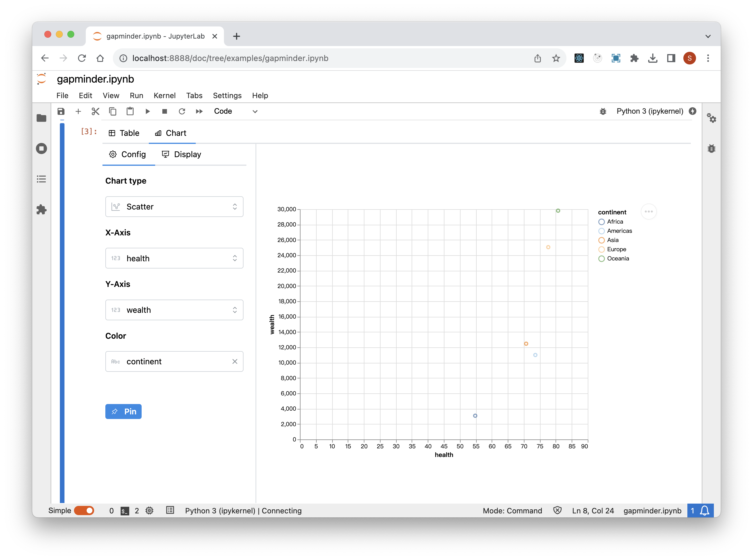Open the Chart type Scatter dropdown
This screenshot has height=560, width=753.
click(174, 207)
